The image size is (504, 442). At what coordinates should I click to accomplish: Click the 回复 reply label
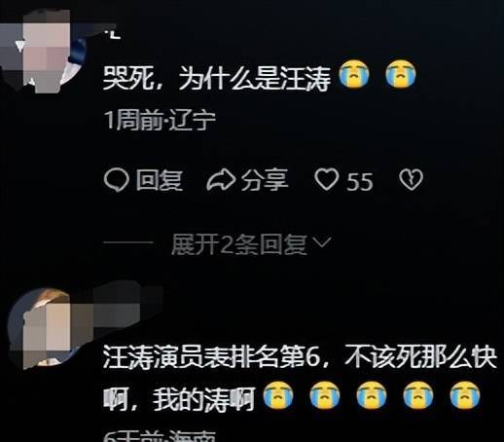click(x=159, y=180)
